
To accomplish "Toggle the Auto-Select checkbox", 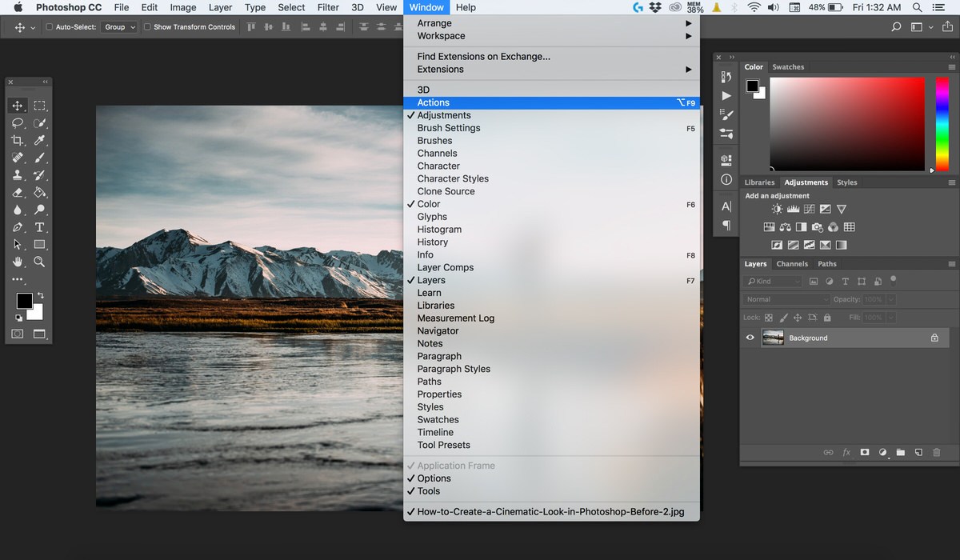I will (50, 27).
